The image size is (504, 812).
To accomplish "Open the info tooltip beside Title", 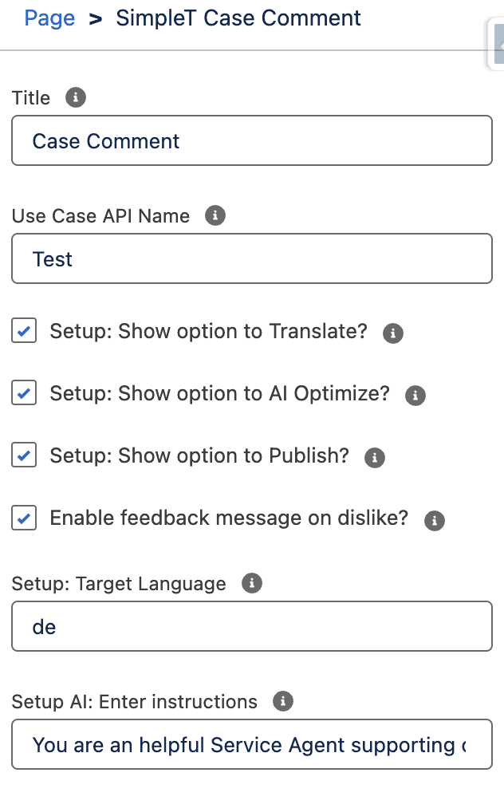I will pyautogui.click(x=76, y=97).
